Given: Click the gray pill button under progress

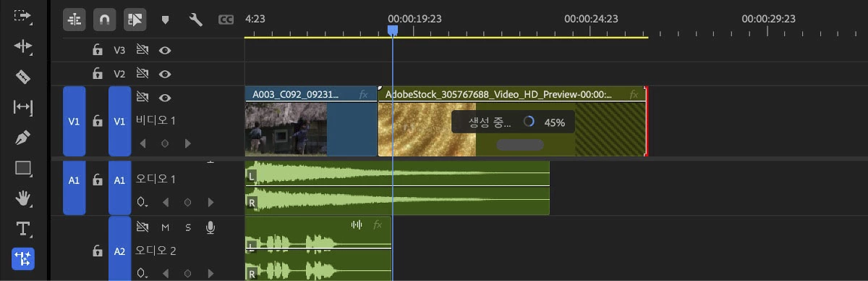Looking at the screenshot, I should click(x=519, y=145).
